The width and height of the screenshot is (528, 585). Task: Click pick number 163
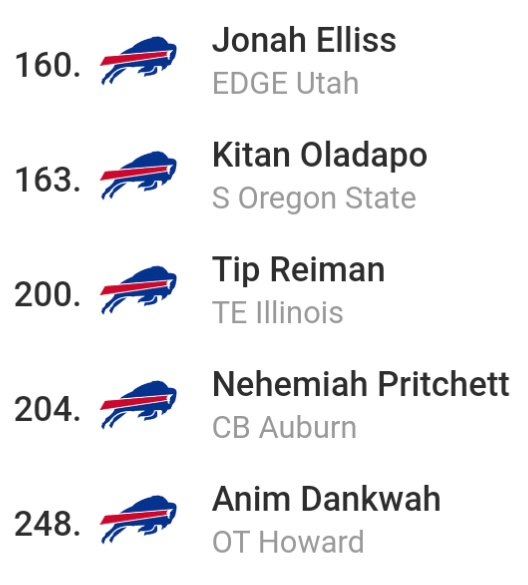pyautogui.click(x=47, y=180)
